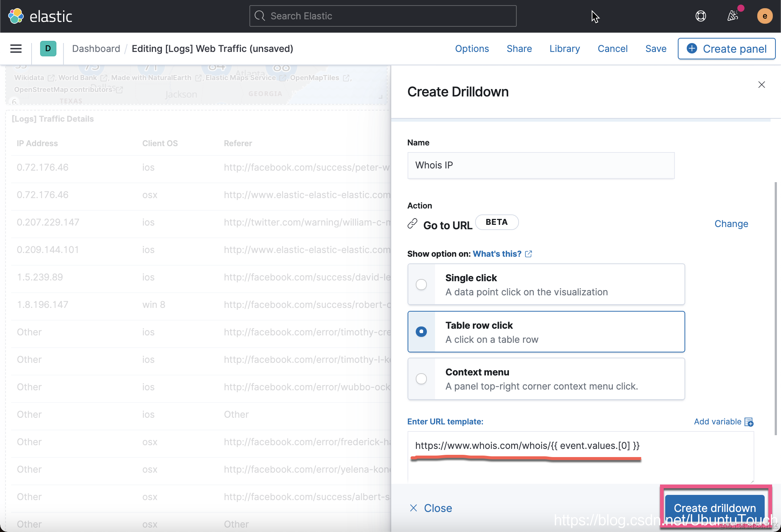Close the Create Drilldown flyout with X
This screenshot has height=532, width=781.
click(761, 85)
